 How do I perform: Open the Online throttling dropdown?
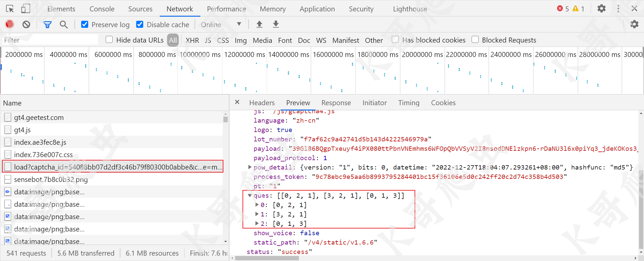(x=221, y=24)
